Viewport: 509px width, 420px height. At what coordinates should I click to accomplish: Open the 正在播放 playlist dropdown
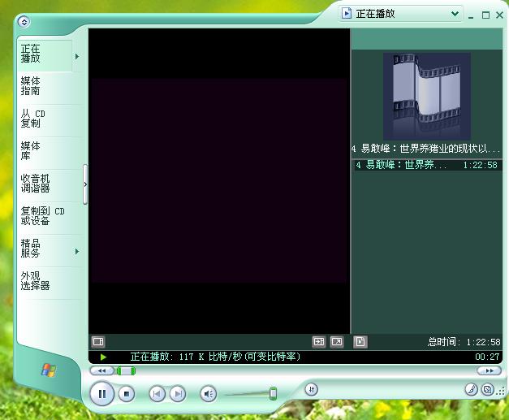click(x=455, y=14)
